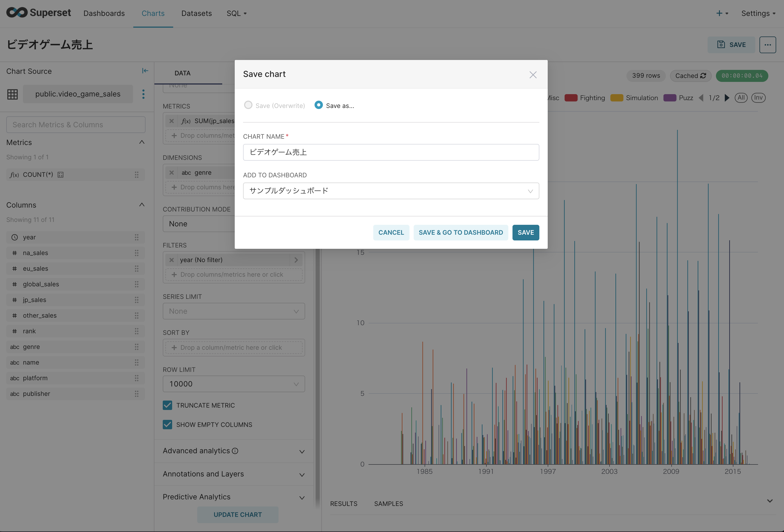Click the DATA tab in chart editor

pyautogui.click(x=182, y=72)
